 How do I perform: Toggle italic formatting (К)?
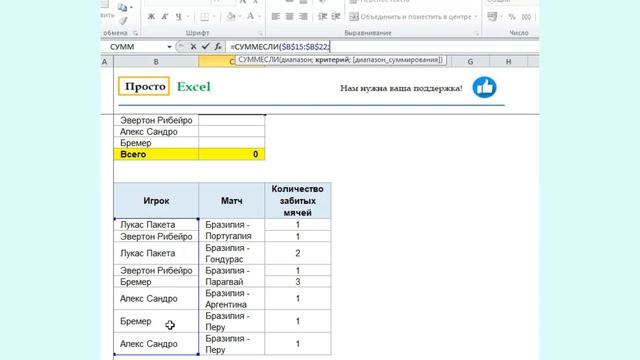click(x=164, y=17)
